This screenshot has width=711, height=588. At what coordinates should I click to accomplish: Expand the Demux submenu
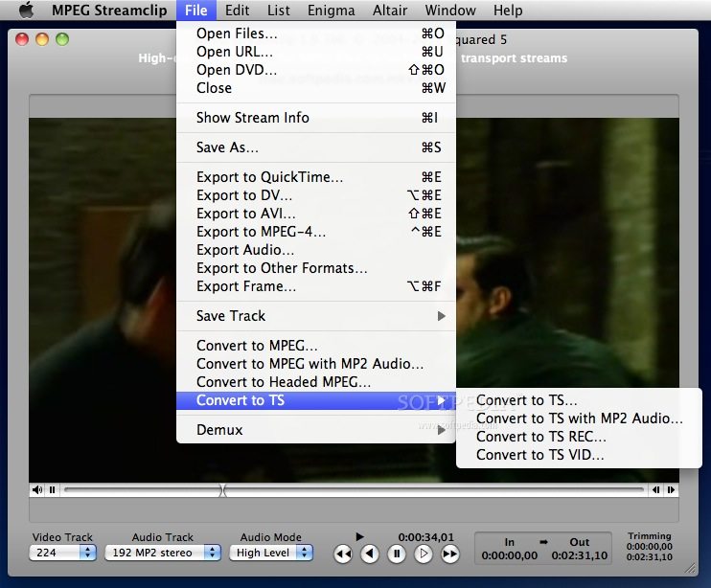[316, 429]
